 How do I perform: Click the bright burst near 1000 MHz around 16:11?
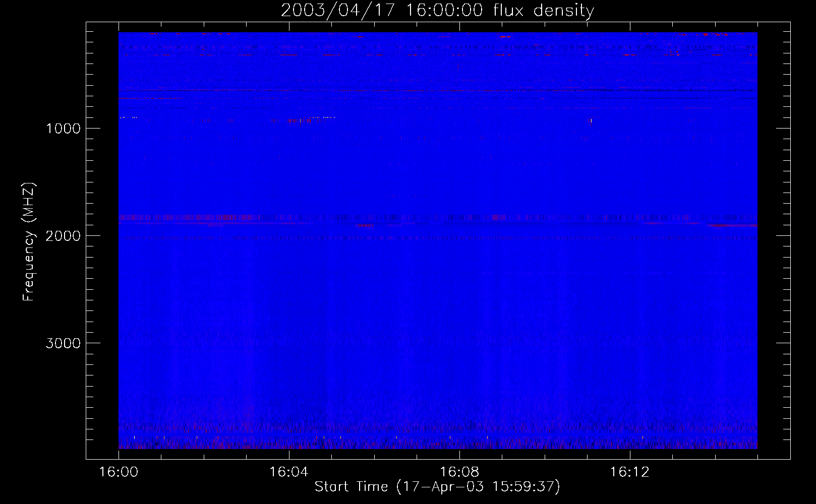pos(591,121)
